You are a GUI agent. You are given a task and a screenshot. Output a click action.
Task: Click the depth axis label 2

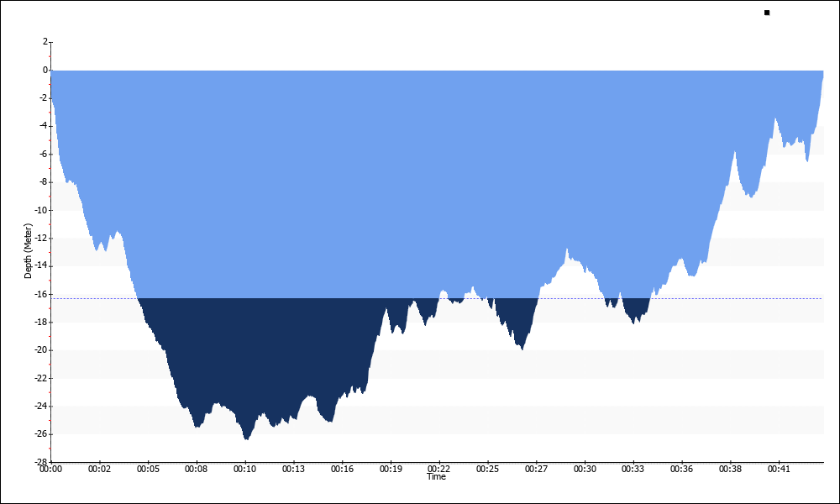point(45,42)
